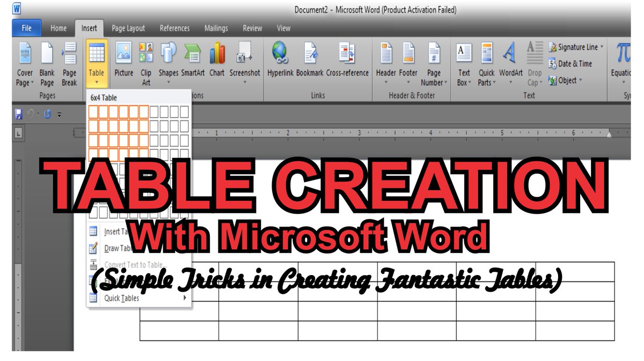This screenshot has width=644, height=361.
Task: Expand Text Box dropdown arrow
Action: pyautogui.click(x=470, y=83)
